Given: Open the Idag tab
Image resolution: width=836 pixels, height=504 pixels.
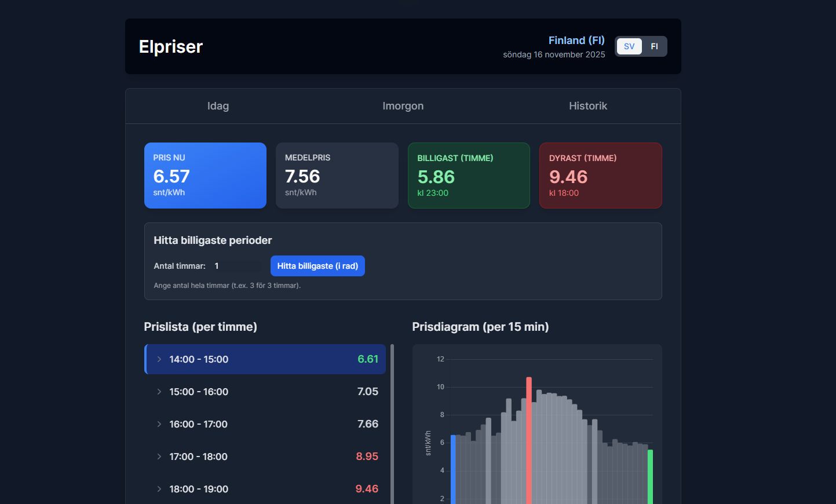Looking at the screenshot, I should (218, 106).
